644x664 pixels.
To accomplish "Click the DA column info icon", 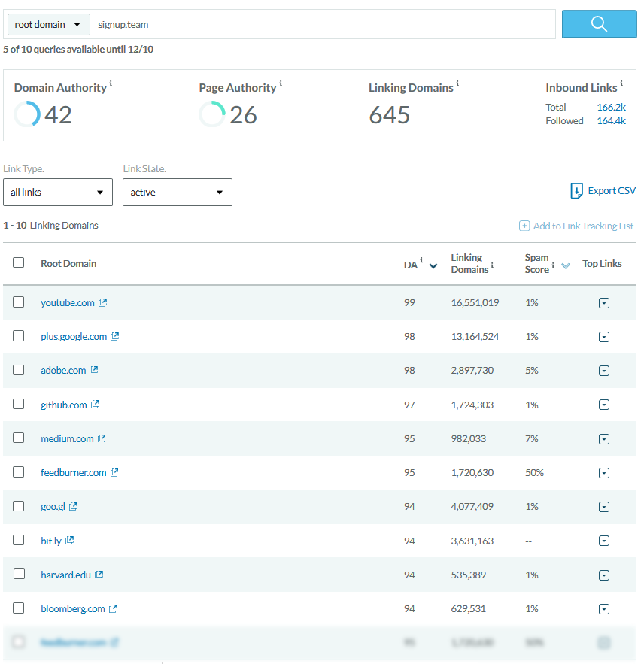I will 421,260.
